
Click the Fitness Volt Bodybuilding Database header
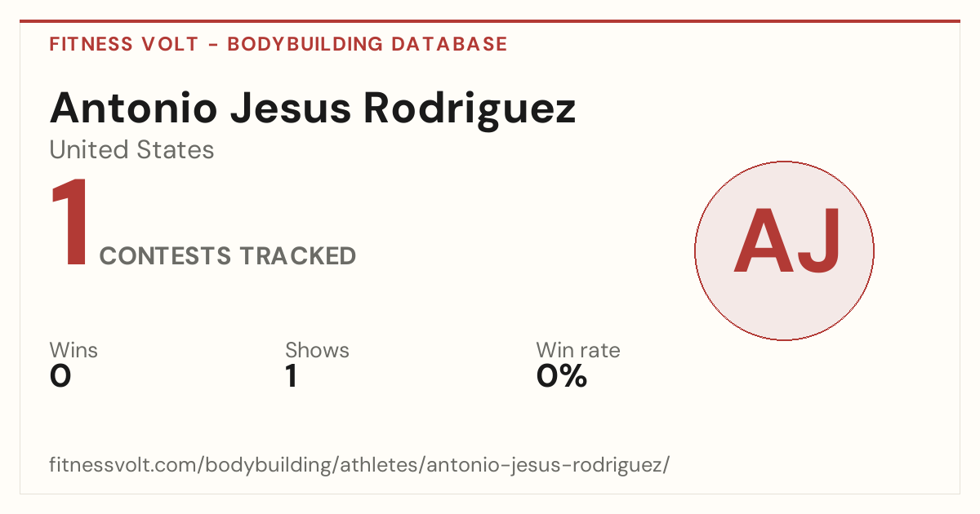(x=278, y=44)
